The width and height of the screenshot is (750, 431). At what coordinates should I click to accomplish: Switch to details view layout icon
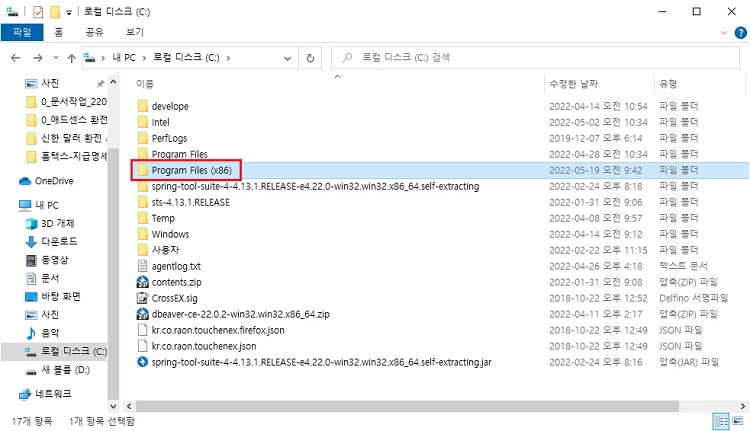point(721,421)
